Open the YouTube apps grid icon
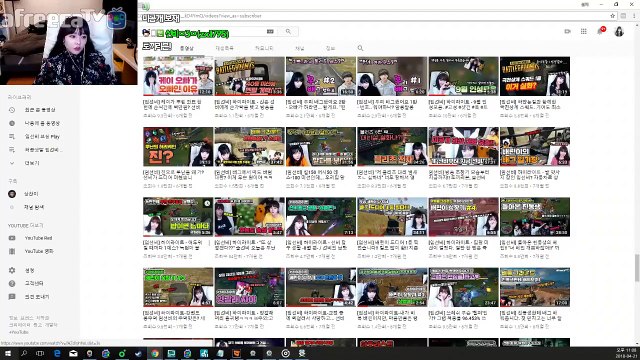This screenshot has height=360, width=640. 584,31
